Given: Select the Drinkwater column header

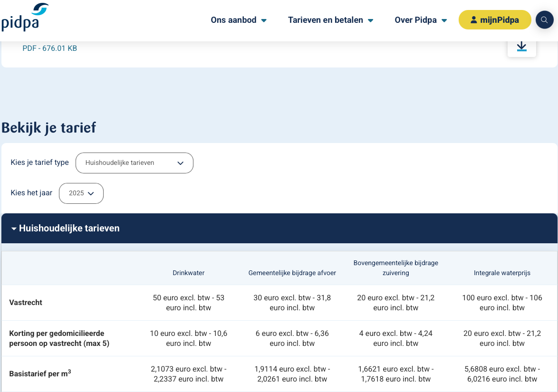Looking at the screenshot, I should (x=189, y=273).
